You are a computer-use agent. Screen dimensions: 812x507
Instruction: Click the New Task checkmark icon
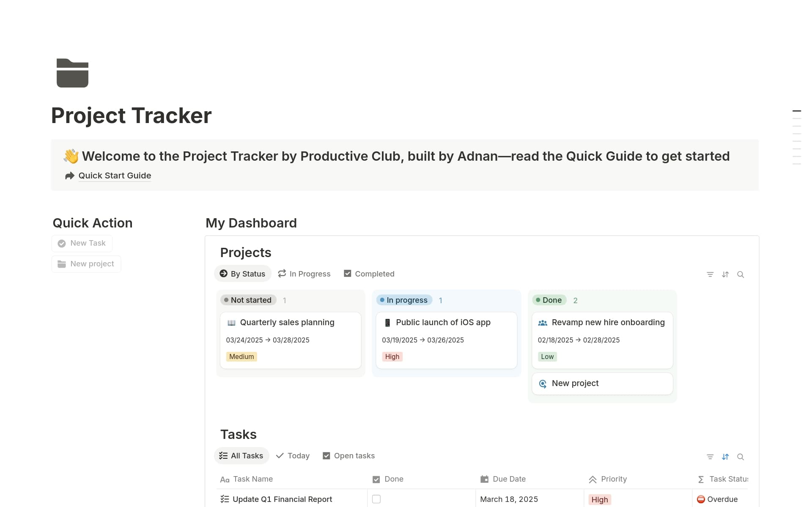(x=62, y=243)
